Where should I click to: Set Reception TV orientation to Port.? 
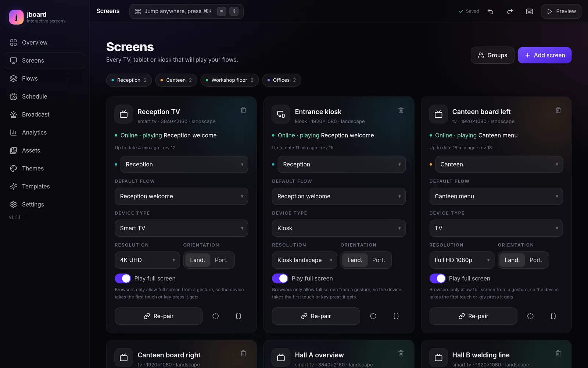[221, 260]
